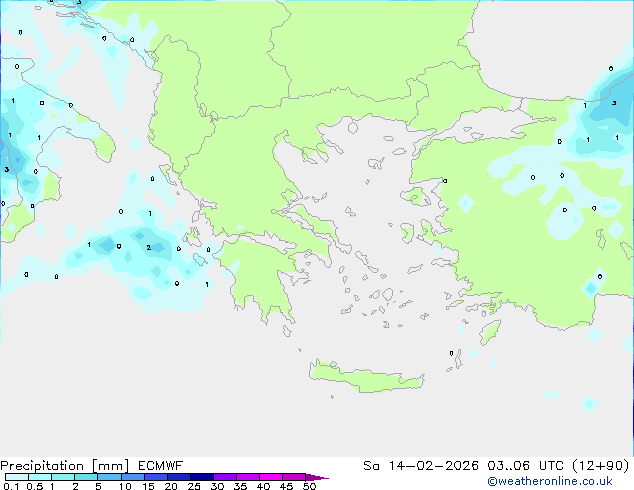
Task: Click the date 'Sa 14-02-2026' text
Action: (421, 466)
